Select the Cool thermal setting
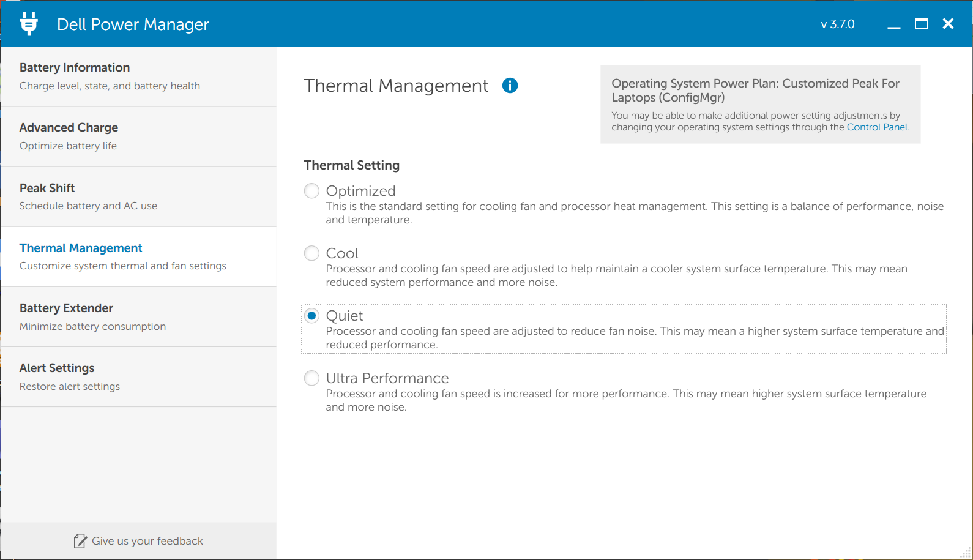Image resolution: width=973 pixels, height=560 pixels. tap(311, 253)
